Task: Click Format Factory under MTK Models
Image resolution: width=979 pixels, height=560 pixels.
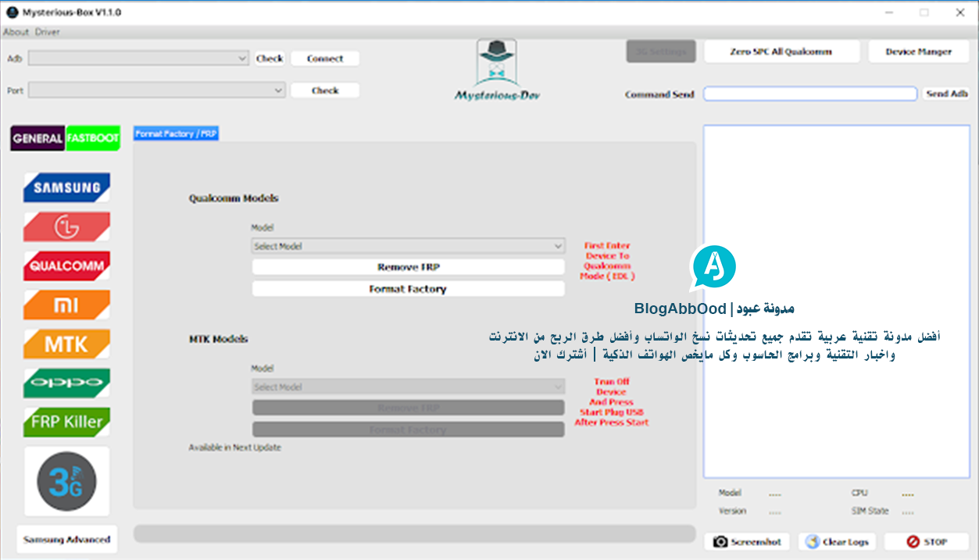Action: coord(408,430)
